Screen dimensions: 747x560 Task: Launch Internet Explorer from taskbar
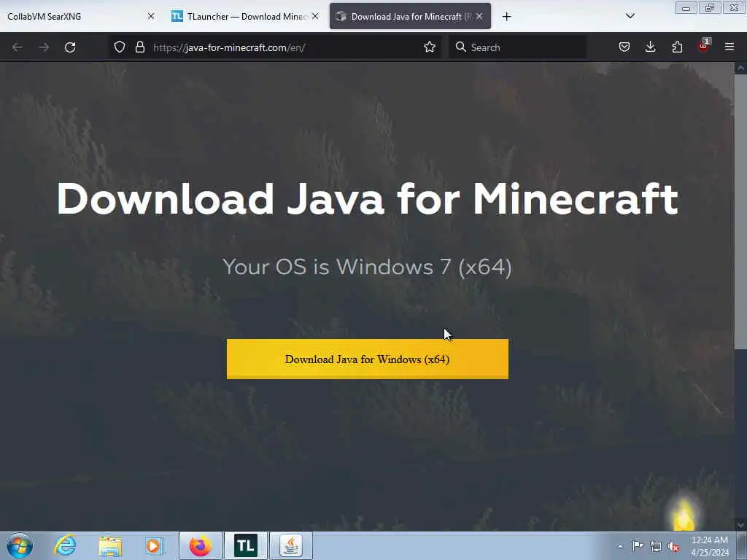click(65, 545)
